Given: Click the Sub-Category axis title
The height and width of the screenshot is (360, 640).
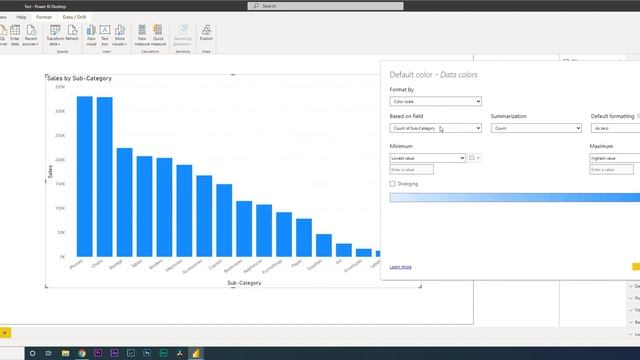Looking at the screenshot, I should [244, 283].
